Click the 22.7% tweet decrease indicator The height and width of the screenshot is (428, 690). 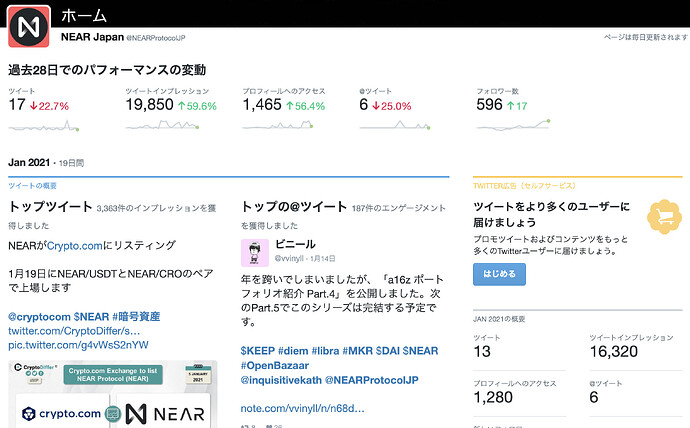pyautogui.click(x=49, y=106)
